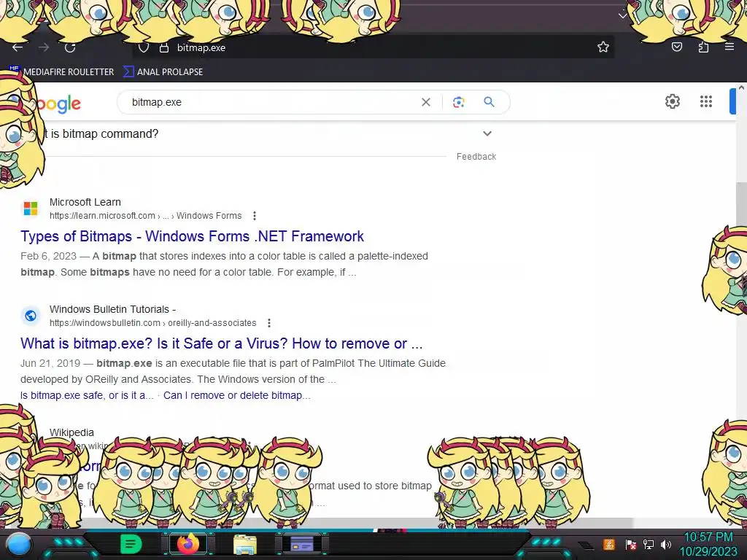
Task: Click the page vertical scrollbar thumb
Action: tap(741, 205)
